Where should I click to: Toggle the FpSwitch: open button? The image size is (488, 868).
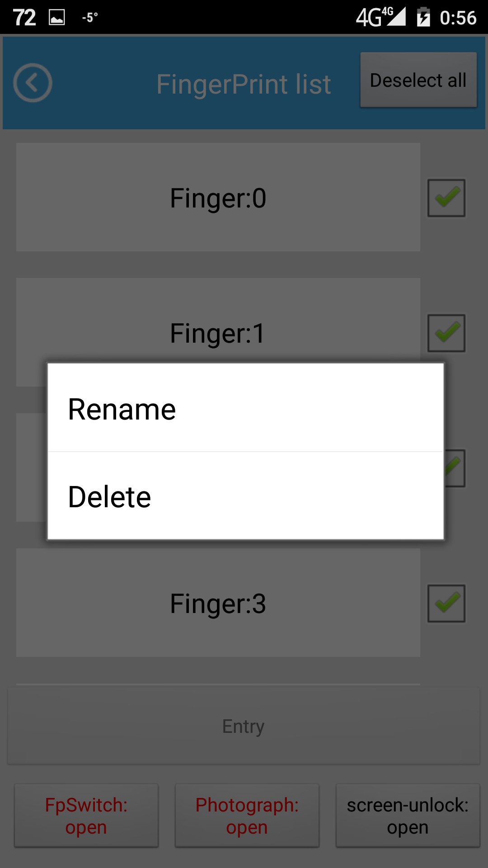point(86,816)
